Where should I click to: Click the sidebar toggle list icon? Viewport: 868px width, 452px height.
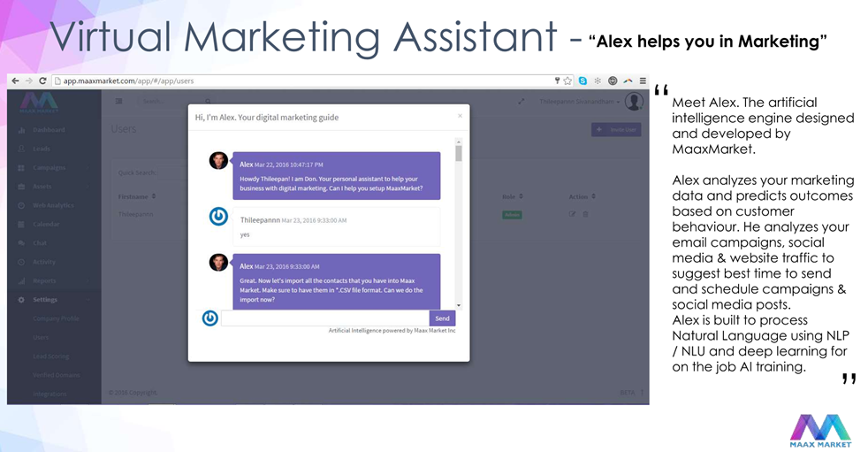point(118,102)
